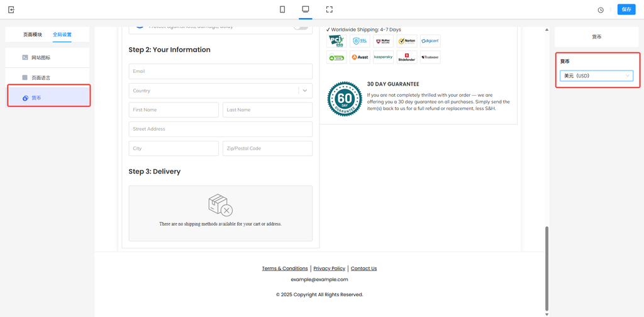Open the Terms & Conditions link
This screenshot has width=644, height=317.
click(285, 269)
